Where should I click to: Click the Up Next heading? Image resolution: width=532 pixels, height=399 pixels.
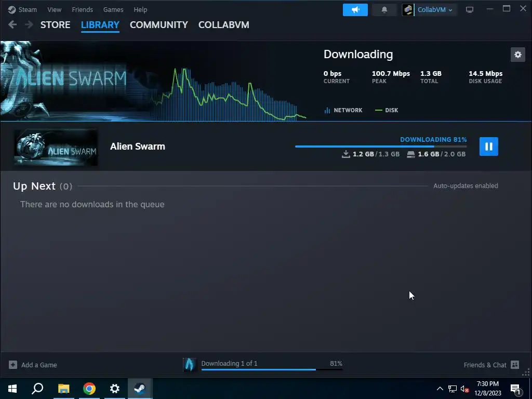tap(34, 186)
